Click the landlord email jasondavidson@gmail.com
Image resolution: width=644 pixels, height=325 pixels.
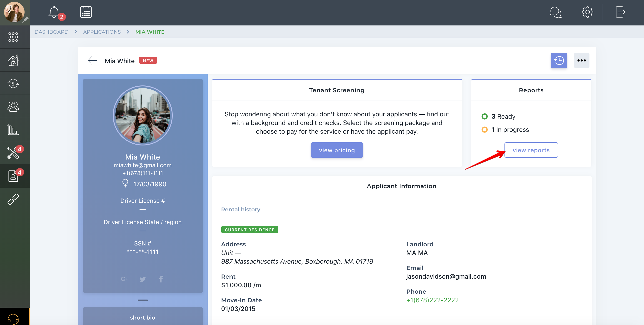point(446,277)
